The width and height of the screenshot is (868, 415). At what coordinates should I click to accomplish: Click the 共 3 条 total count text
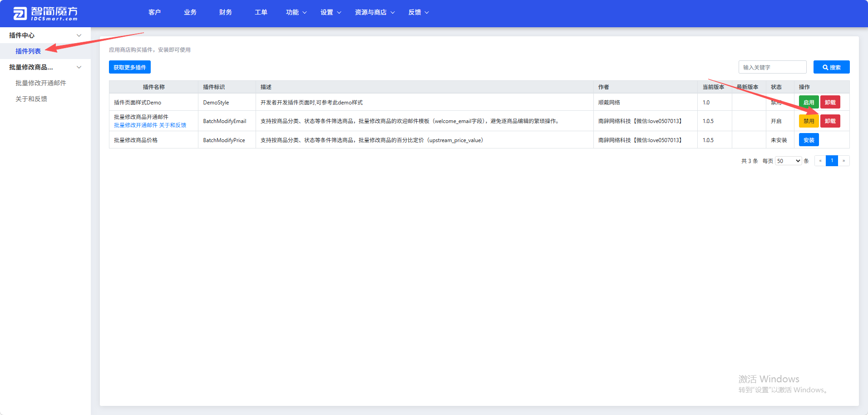click(x=750, y=161)
